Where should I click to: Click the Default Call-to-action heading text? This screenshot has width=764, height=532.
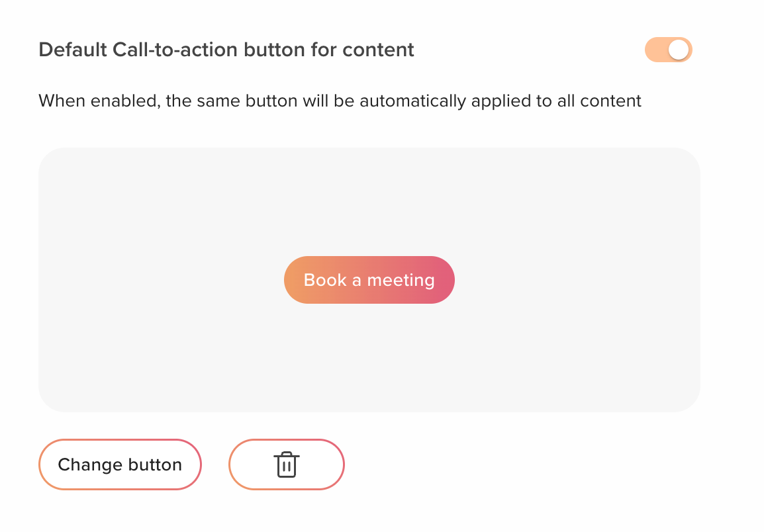point(226,50)
